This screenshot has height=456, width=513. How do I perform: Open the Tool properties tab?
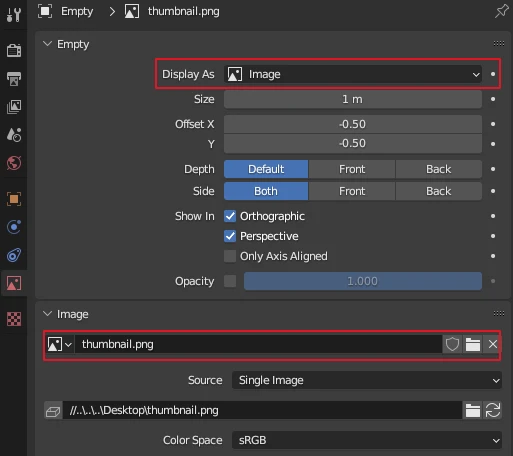point(14,14)
